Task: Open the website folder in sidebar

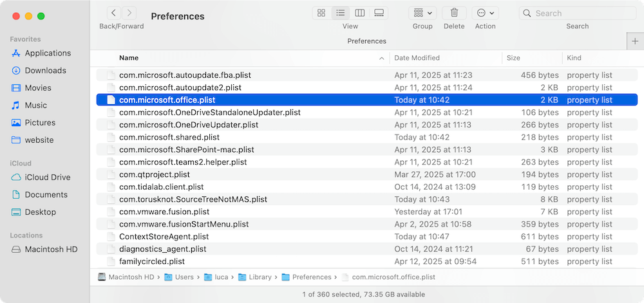Action: 32,140
